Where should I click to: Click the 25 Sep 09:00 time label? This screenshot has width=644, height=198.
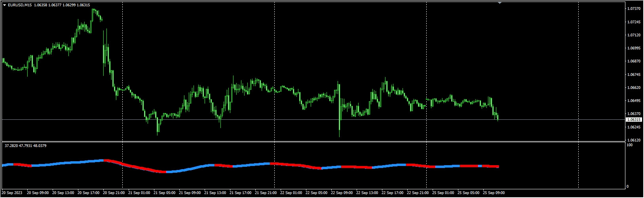[494, 193]
